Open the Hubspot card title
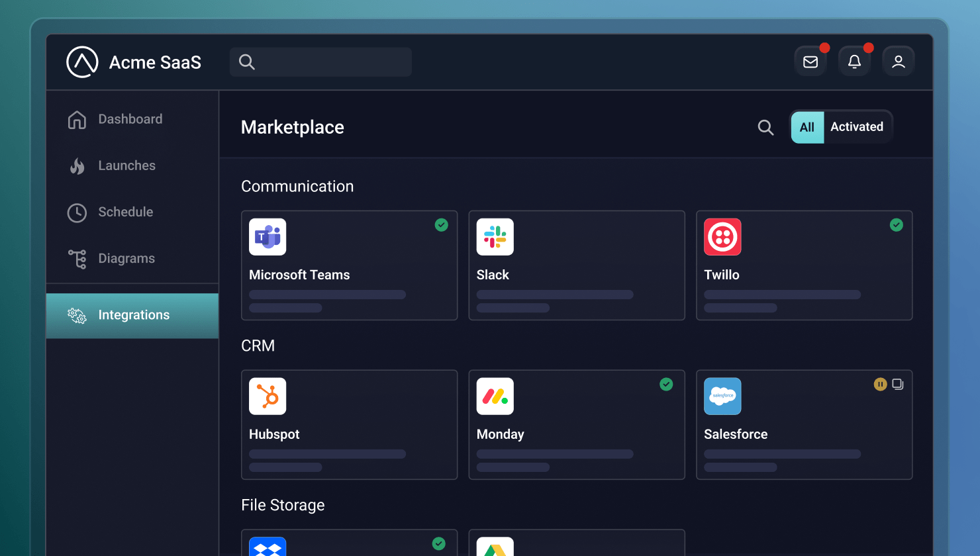Viewport: 980px width, 556px height. tap(274, 434)
